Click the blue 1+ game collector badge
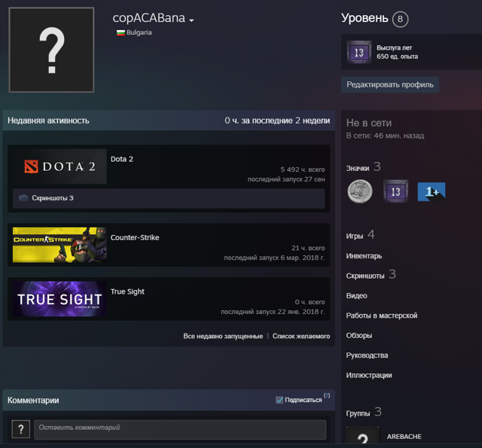This screenshot has width=482, height=448. 432,192
